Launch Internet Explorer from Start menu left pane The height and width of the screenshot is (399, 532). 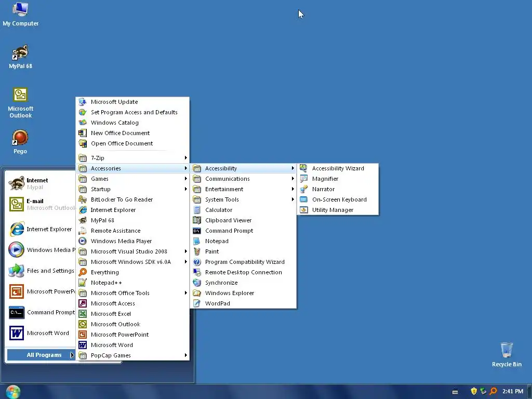[x=41, y=229]
